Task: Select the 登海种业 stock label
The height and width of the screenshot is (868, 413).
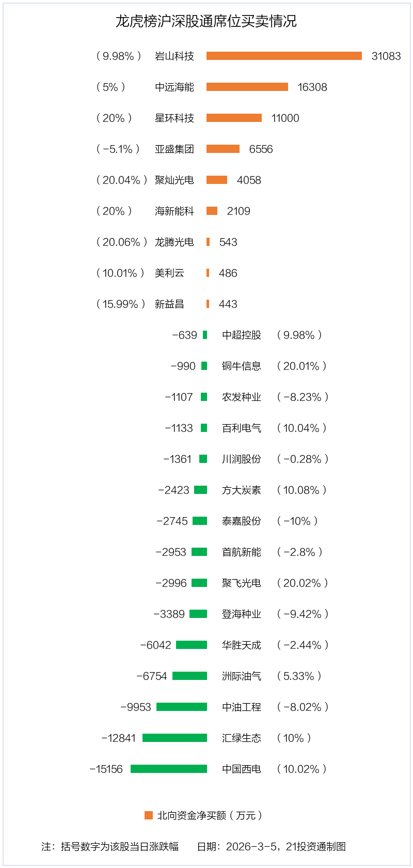Action: (242, 614)
